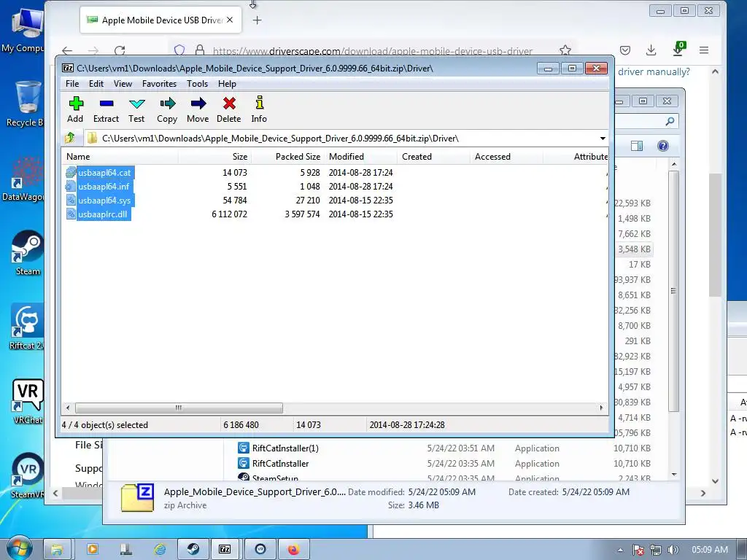Toggle the Explorer preview pane icon
Viewport: 747px width, 560px height.
(636, 146)
